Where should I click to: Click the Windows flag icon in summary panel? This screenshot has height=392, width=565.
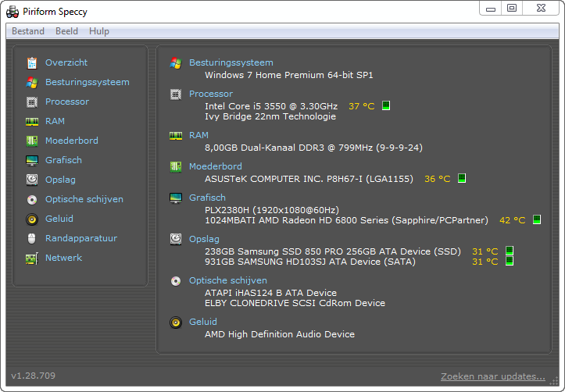[x=176, y=63]
